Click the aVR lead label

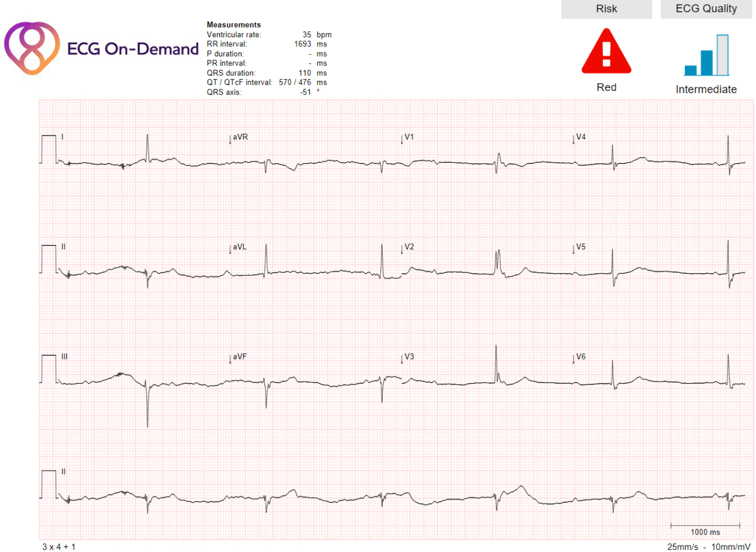pyautogui.click(x=240, y=137)
